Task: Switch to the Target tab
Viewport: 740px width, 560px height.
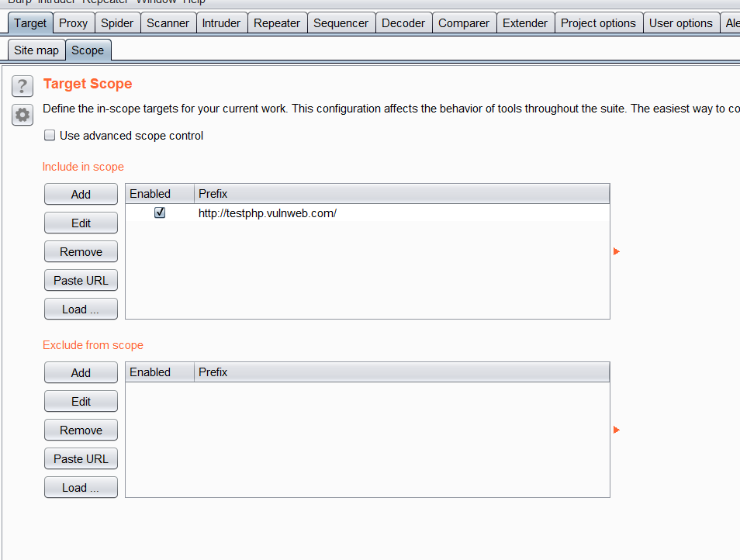Action: (x=30, y=23)
